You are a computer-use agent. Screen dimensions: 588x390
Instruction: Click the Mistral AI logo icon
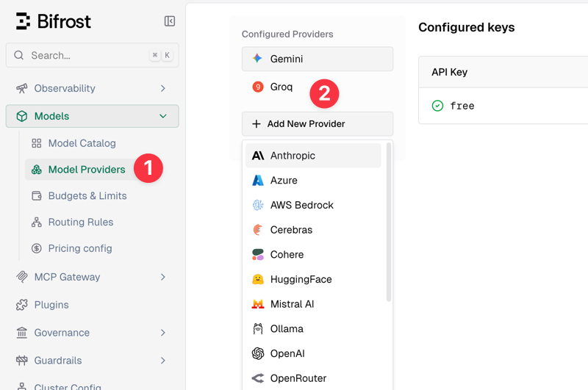point(258,304)
